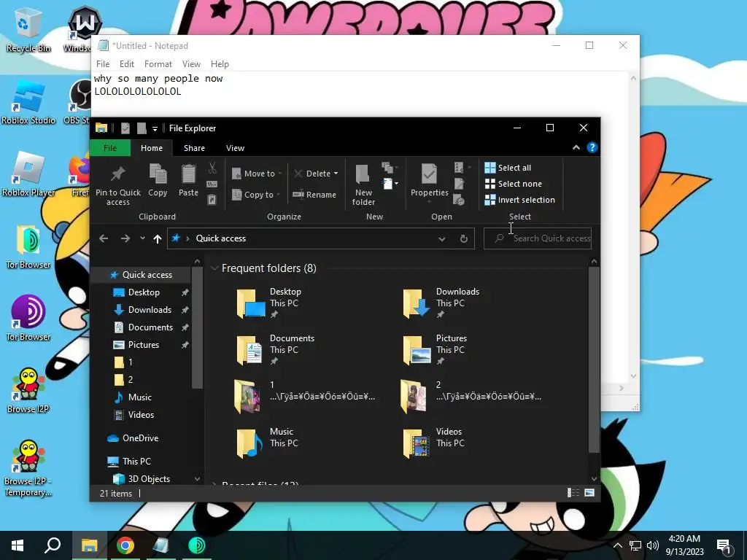Click the Copy ribbon button
Image resolution: width=747 pixels, height=560 pixels.
click(x=158, y=180)
